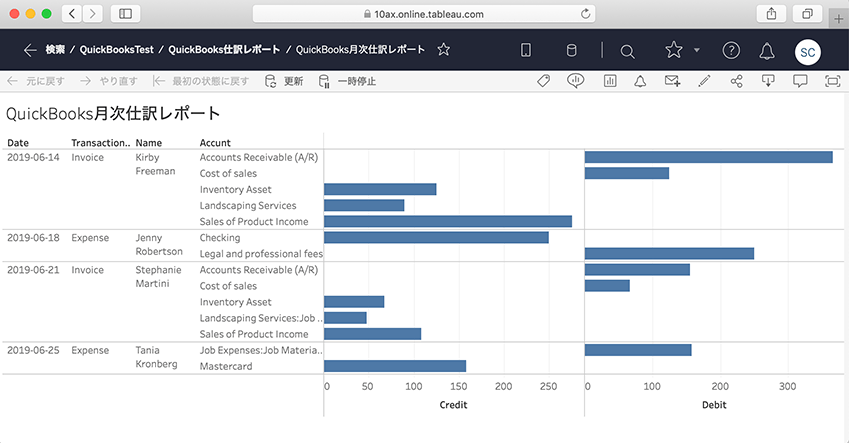
Task: Open Tableau search magnifier
Action: [627, 51]
